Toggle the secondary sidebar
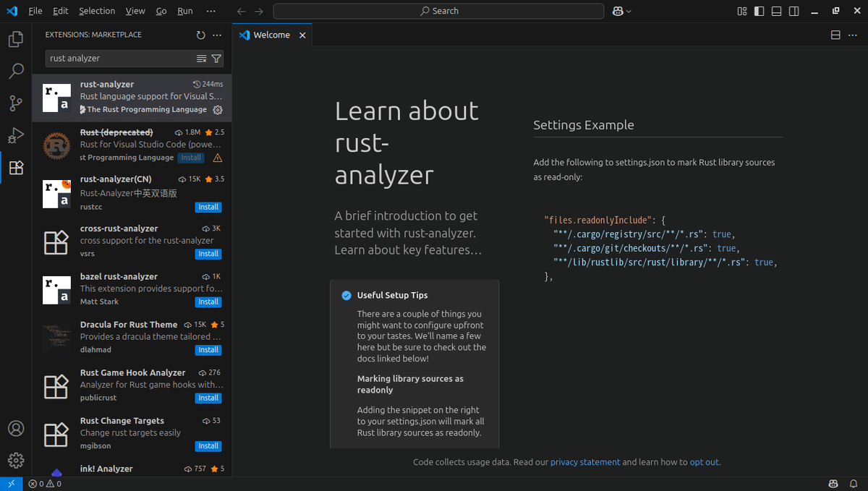The height and width of the screenshot is (491, 868). click(793, 11)
